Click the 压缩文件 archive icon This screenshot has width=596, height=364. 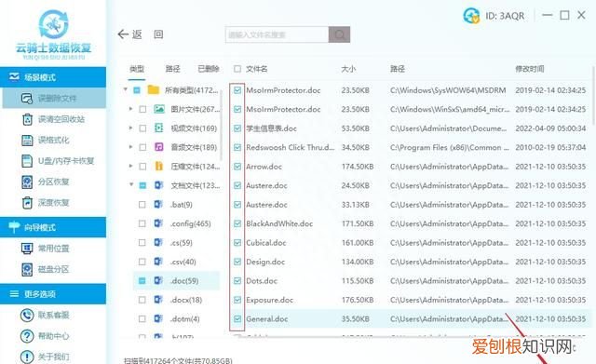tap(159, 166)
